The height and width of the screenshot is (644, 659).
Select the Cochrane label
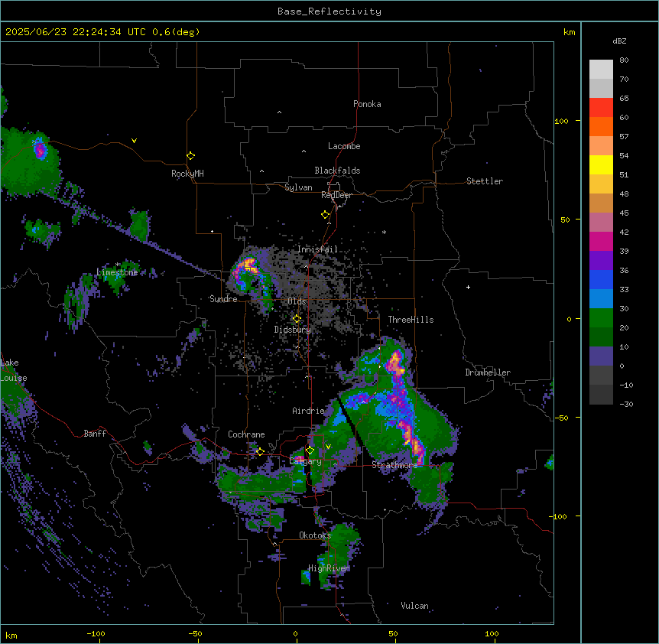pos(246,434)
